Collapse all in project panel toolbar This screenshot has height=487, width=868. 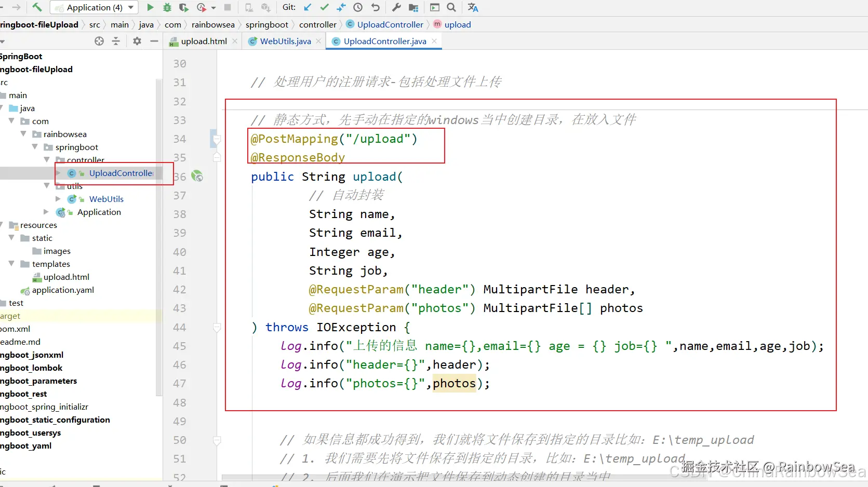(116, 41)
